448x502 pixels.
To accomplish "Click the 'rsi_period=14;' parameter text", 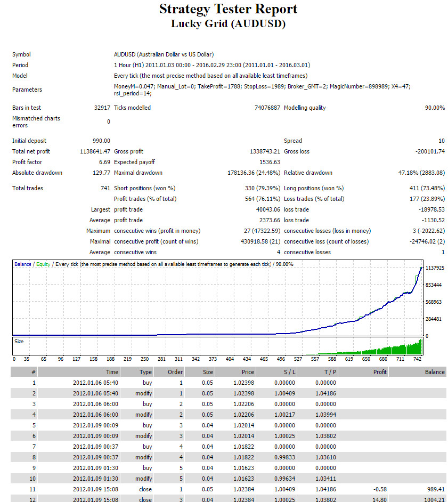I will pos(133,93).
